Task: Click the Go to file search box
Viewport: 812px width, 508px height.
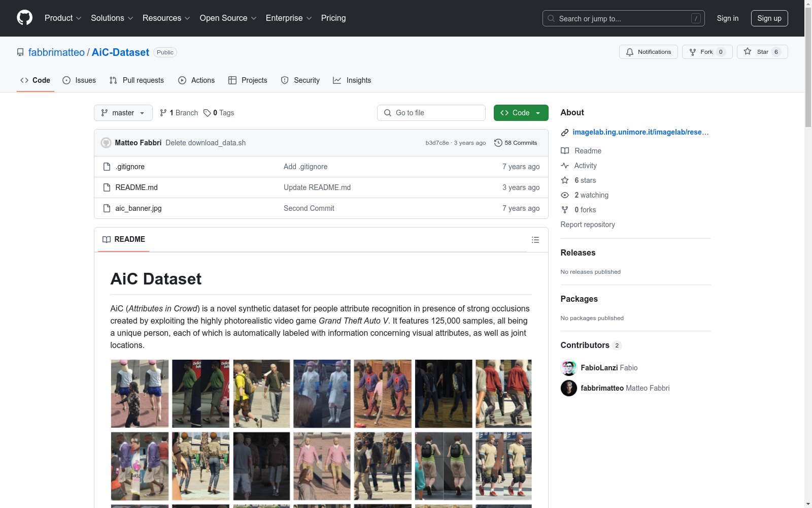Action: pos(431,113)
